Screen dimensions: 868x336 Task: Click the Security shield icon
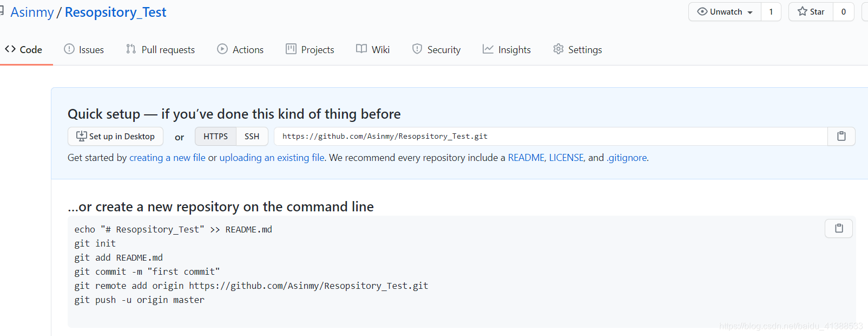(x=417, y=49)
